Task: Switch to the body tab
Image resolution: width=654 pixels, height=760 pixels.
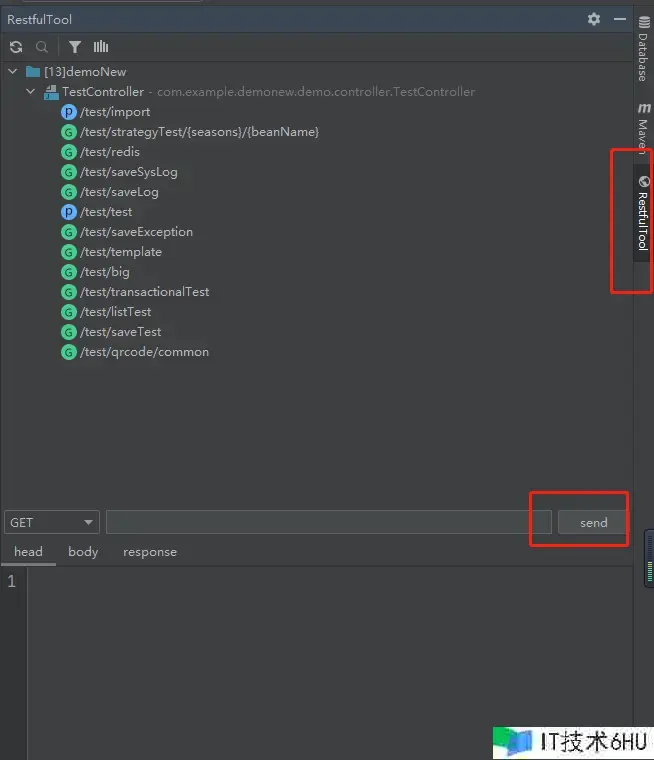Action: click(x=83, y=552)
